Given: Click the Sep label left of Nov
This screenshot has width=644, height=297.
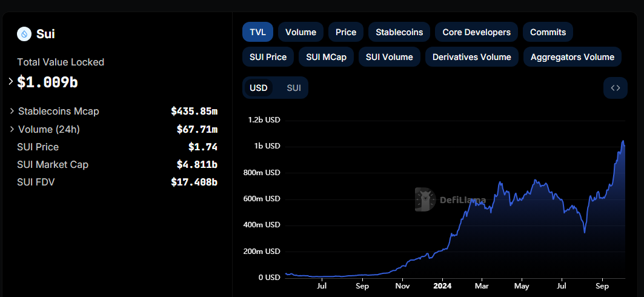Looking at the screenshot, I should tap(362, 286).
